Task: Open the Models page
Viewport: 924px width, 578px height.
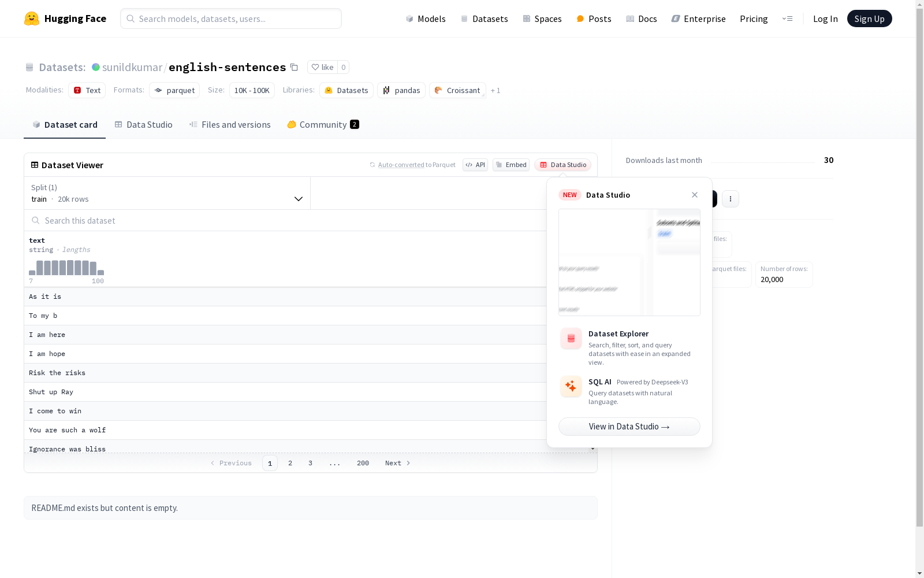Action: click(x=426, y=18)
